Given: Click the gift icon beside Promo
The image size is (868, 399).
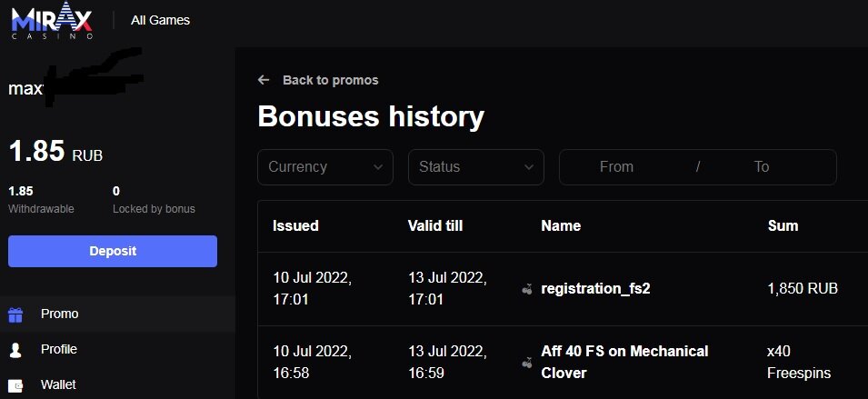Looking at the screenshot, I should coord(15,314).
